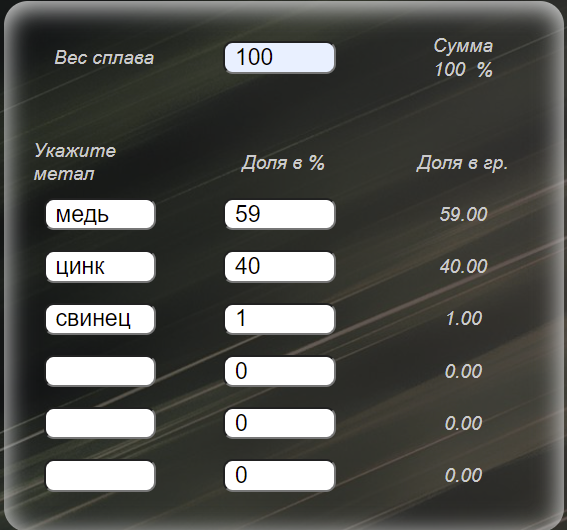The height and width of the screenshot is (530, 567).
Task: Click the alloy weight field showing 100
Action: click(280, 58)
